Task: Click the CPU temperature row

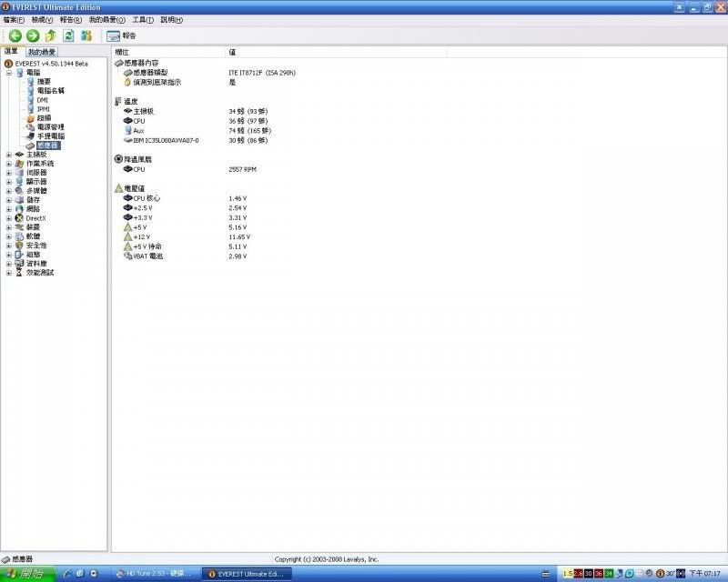Action: coord(139,121)
